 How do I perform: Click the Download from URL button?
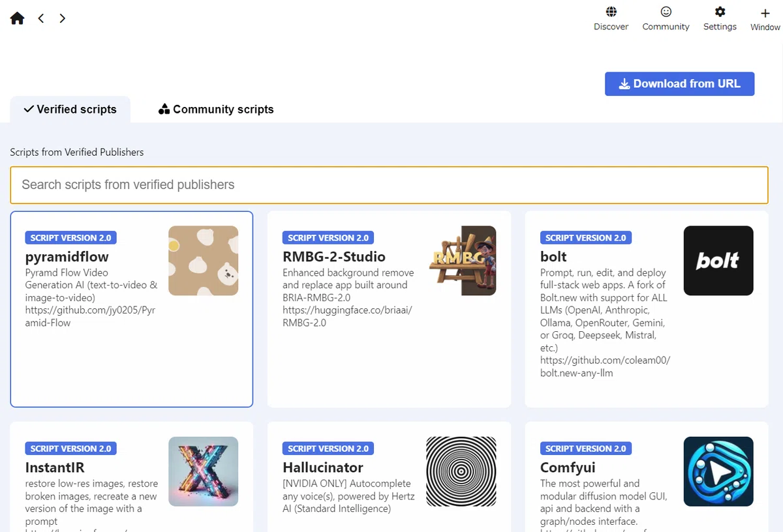point(679,83)
